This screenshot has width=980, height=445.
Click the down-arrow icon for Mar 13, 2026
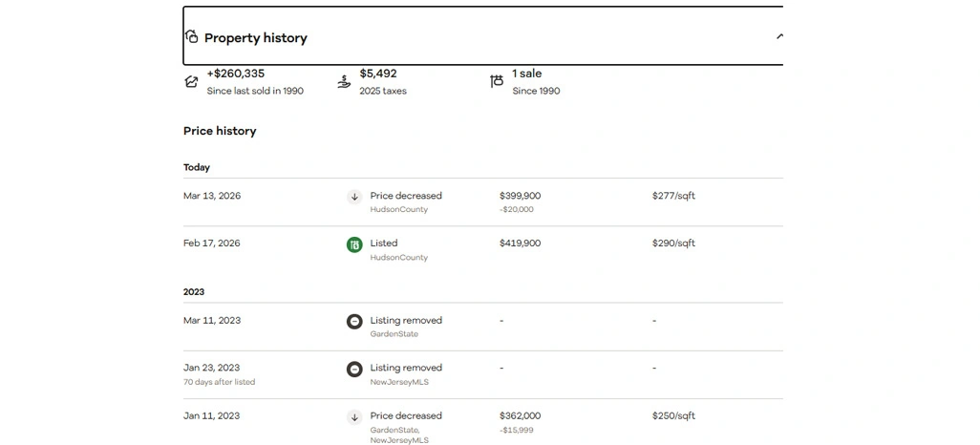pos(354,197)
